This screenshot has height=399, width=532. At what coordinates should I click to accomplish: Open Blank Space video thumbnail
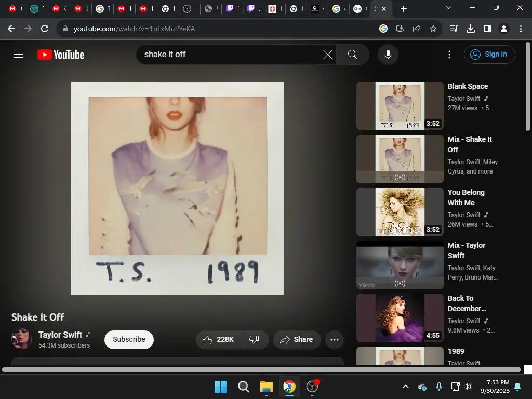click(400, 106)
